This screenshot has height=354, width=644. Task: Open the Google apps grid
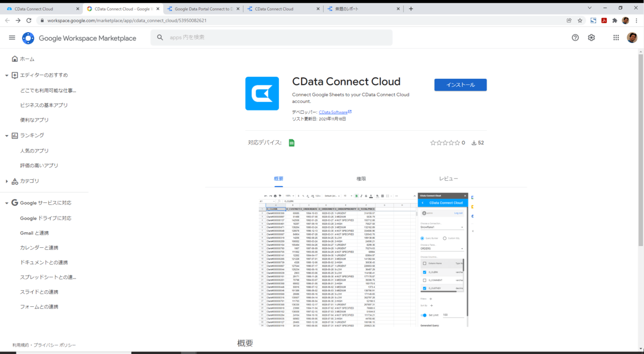(616, 38)
